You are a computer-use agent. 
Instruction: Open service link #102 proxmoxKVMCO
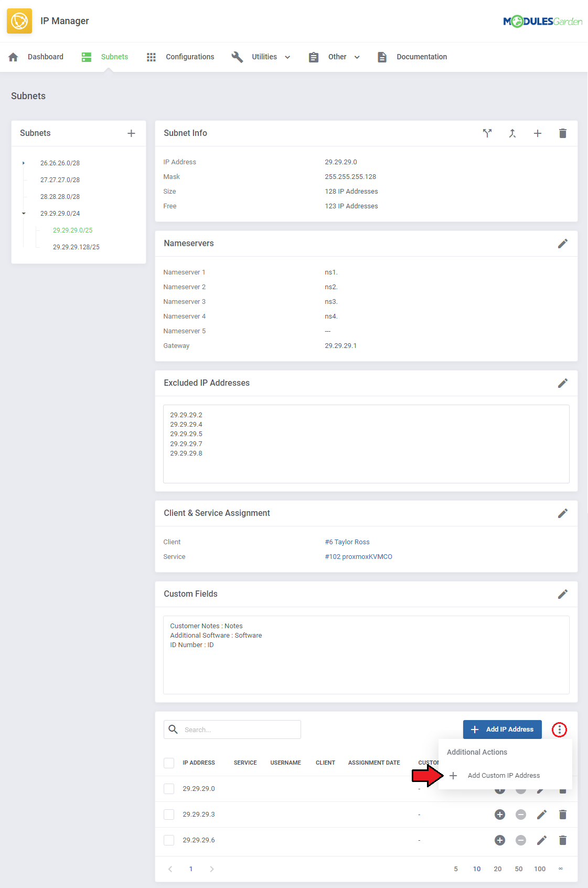tap(359, 557)
